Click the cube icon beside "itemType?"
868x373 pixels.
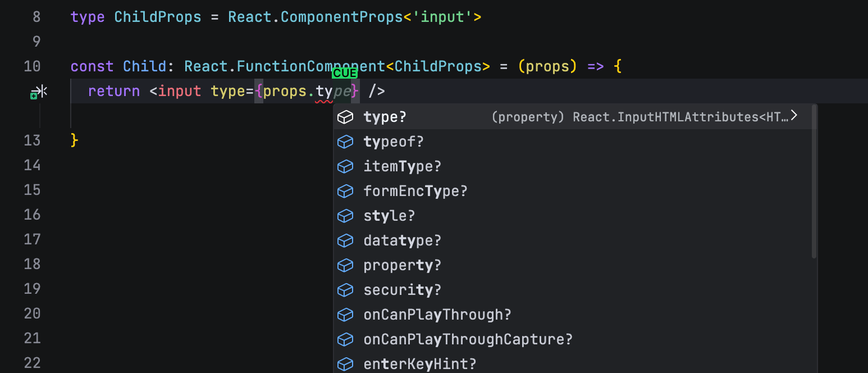(x=345, y=166)
